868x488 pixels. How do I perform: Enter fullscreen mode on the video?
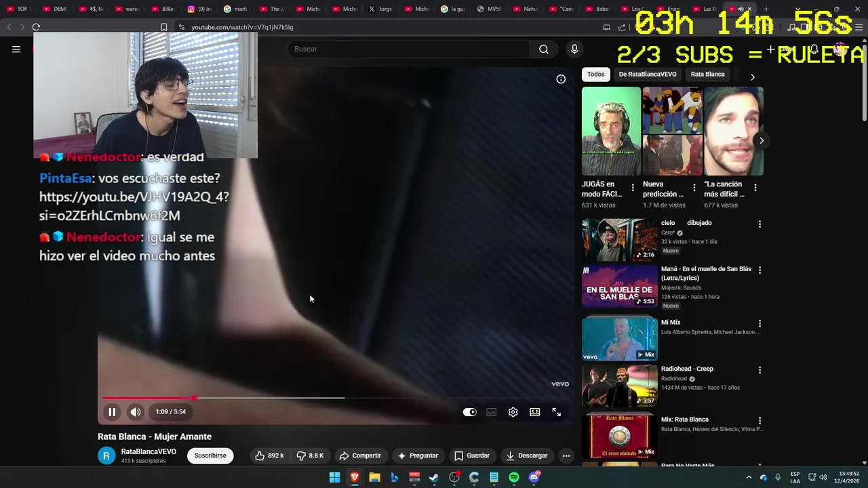[x=557, y=412]
